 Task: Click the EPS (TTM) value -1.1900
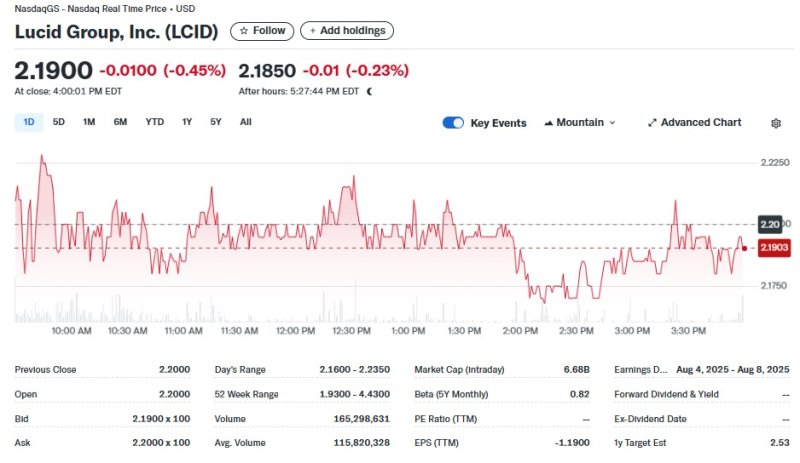tap(572, 443)
